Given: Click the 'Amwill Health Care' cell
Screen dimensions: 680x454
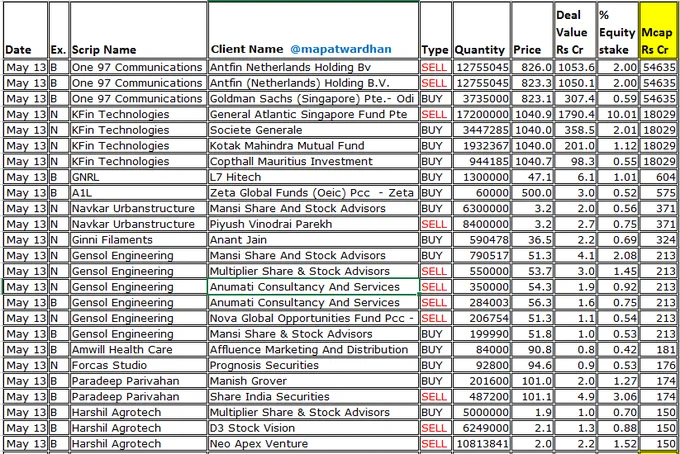Looking at the screenshot, I should point(138,349).
